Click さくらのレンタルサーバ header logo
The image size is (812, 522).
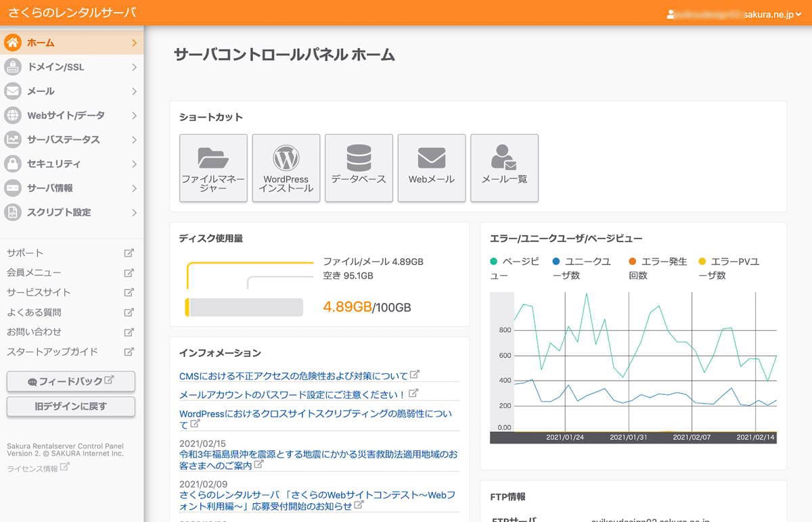pyautogui.click(x=72, y=13)
